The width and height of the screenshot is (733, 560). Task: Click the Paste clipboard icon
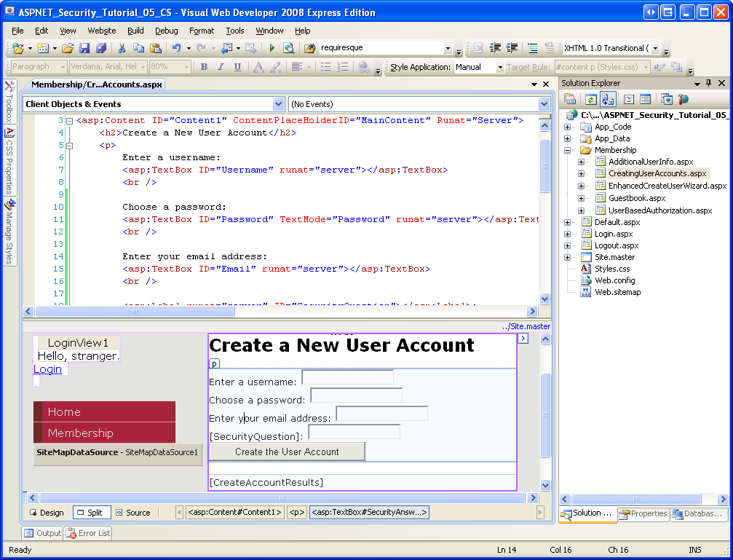(x=156, y=48)
